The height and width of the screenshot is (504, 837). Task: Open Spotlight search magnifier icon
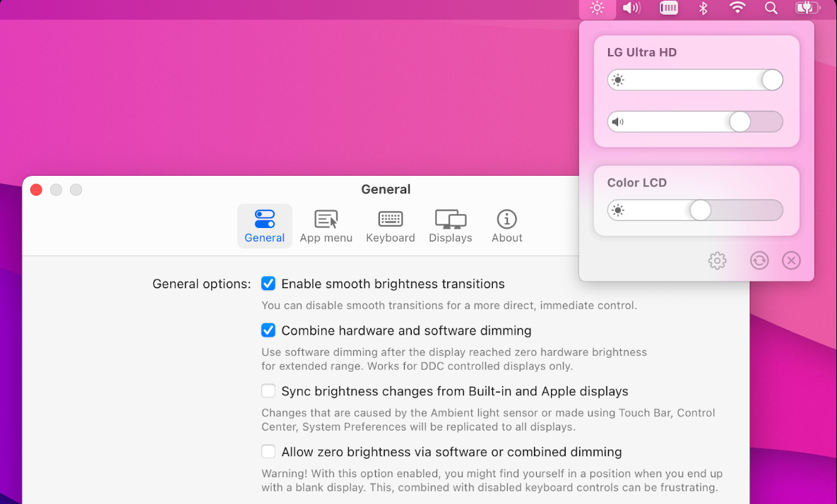(x=771, y=8)
